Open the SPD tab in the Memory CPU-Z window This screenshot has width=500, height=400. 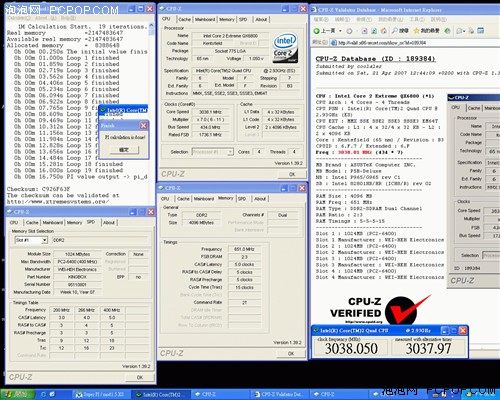click(242, 199)
